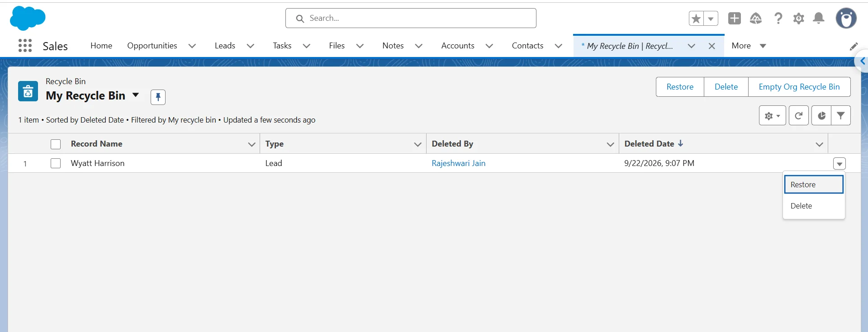
Task: Open the user profile avatar
Action: tap(846, 18)
